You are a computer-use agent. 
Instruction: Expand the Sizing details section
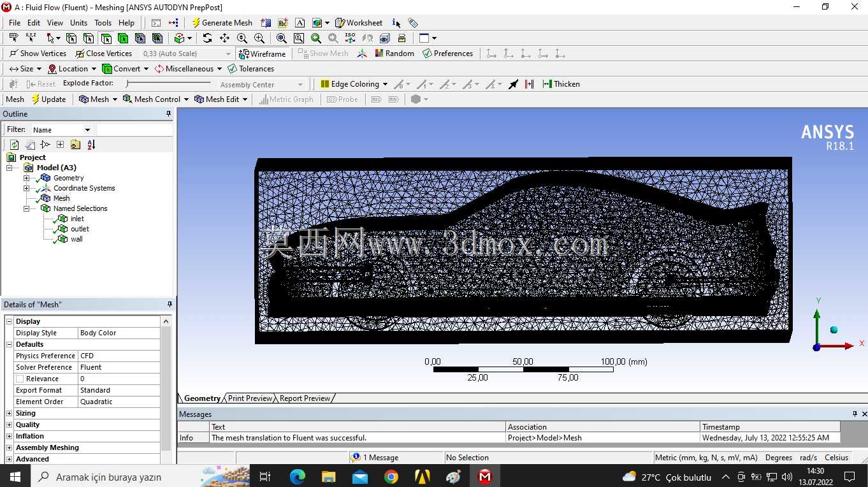9,413
